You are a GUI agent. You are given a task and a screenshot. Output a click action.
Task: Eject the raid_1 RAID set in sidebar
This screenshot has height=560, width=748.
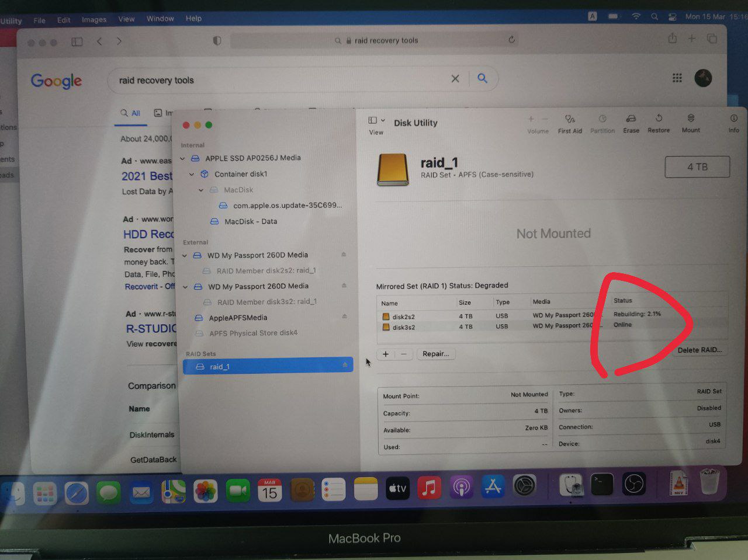pos(345,366)
